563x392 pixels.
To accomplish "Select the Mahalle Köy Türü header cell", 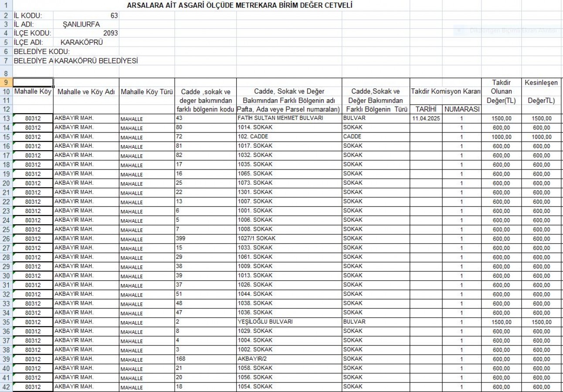I will (x=146, y=91).
